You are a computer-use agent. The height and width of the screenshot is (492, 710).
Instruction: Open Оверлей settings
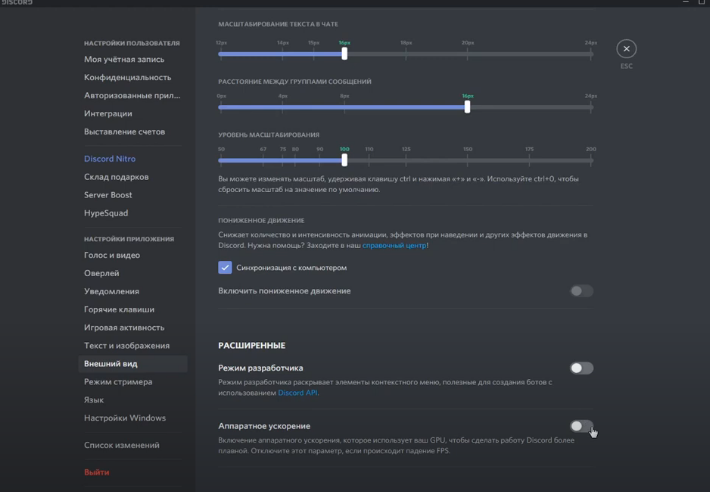101,273
